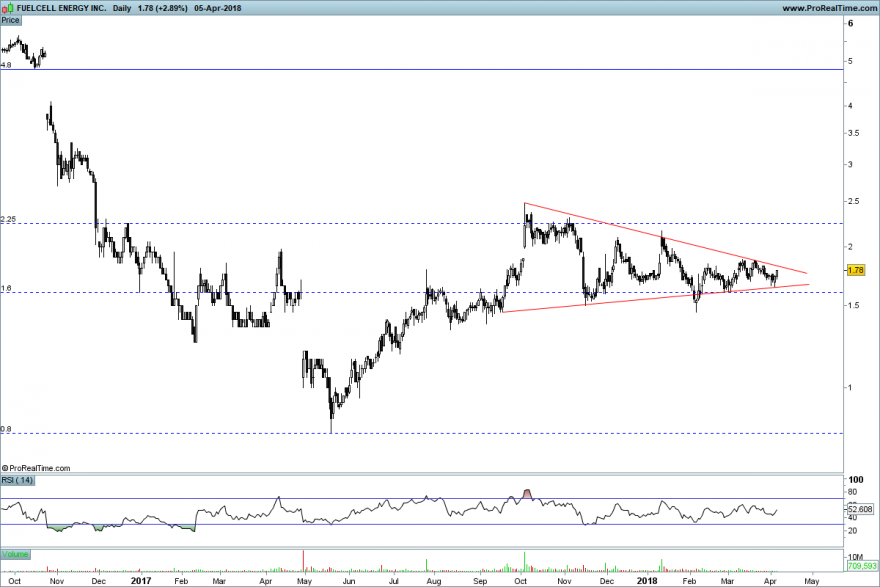
Task: Select the yellow 1.78 current price tag
Action: [x=856, y=270]
